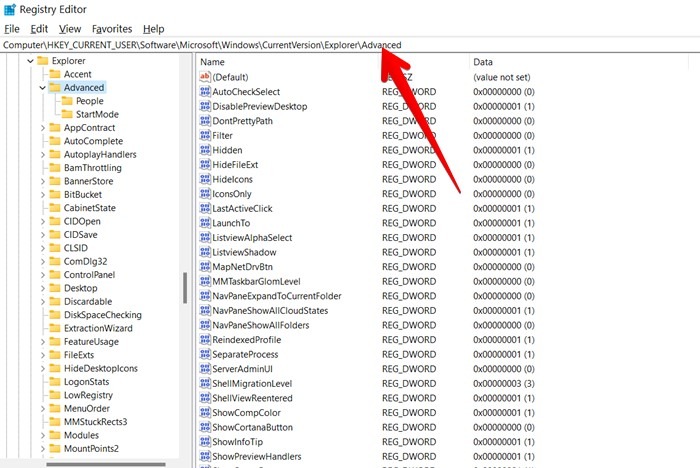Click the tree pane vertical scrollbar thumb

pyautogui.click(x=185, y=288)
